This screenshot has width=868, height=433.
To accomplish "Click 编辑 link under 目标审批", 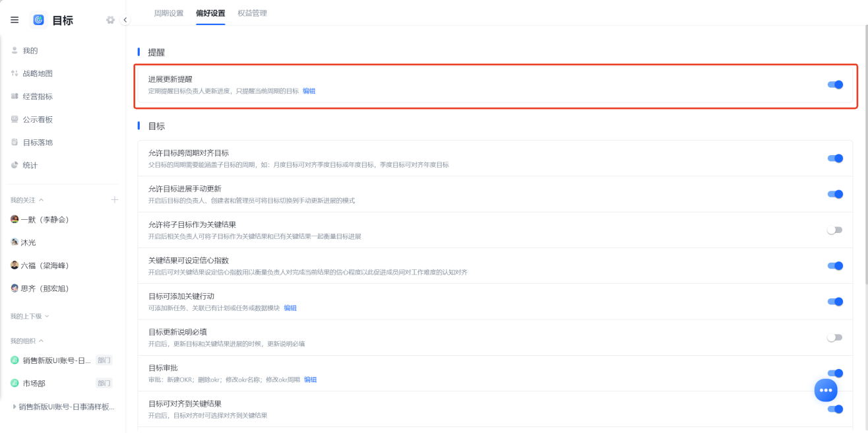I will [x=310, y=380].
